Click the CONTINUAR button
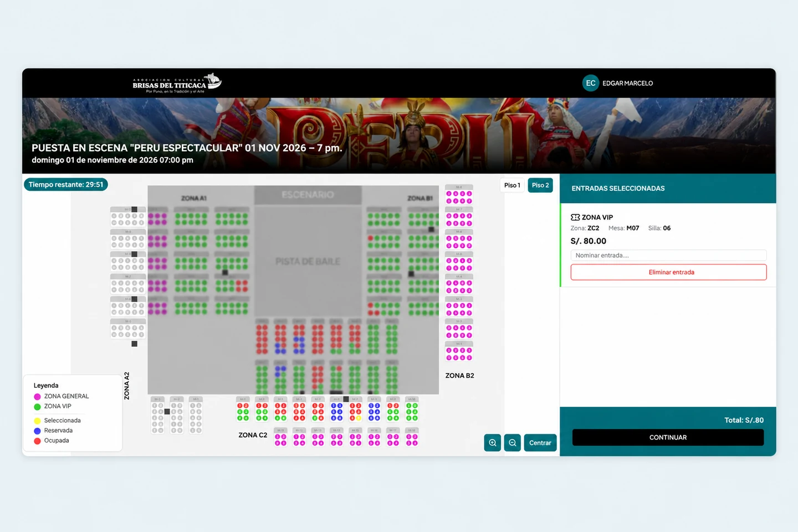The width and height of the screenshot is (798, 532). point(668,437)
